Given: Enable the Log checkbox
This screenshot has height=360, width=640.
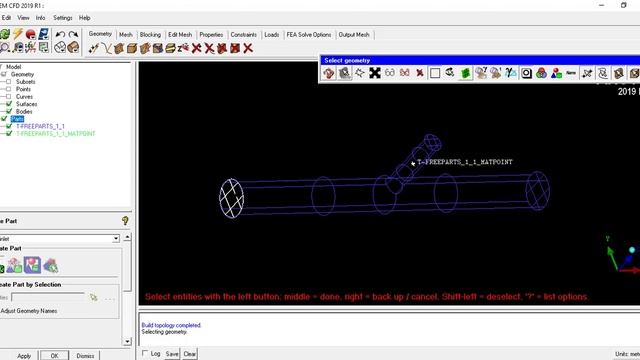Looking at the screenshot, I should 144,353.
